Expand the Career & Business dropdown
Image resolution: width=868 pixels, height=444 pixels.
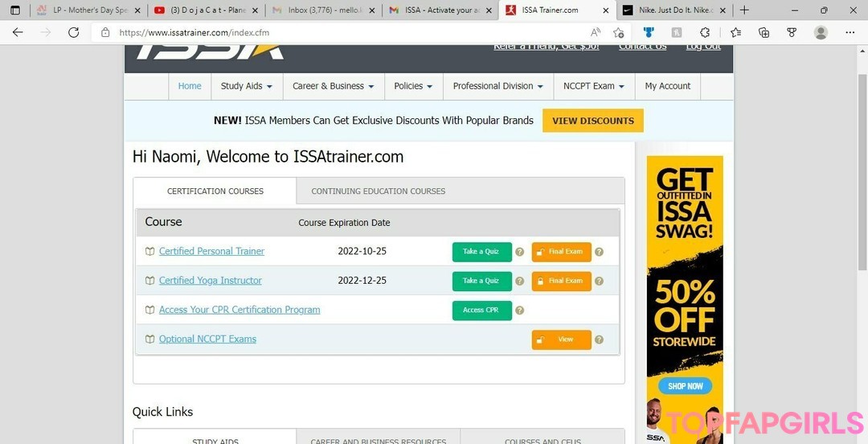(x=333, y=86)
